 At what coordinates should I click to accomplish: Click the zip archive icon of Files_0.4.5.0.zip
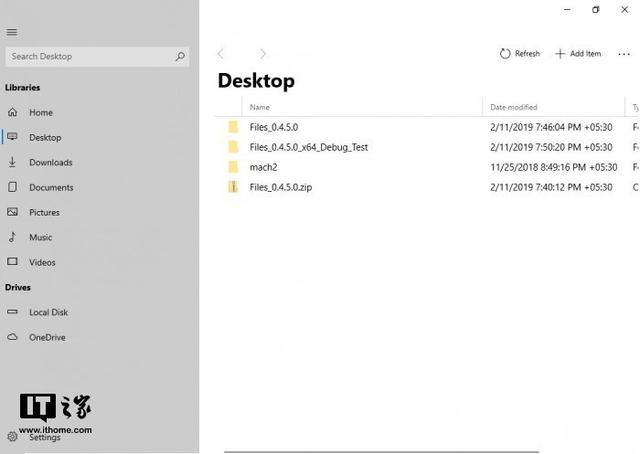tap(233, 187)
